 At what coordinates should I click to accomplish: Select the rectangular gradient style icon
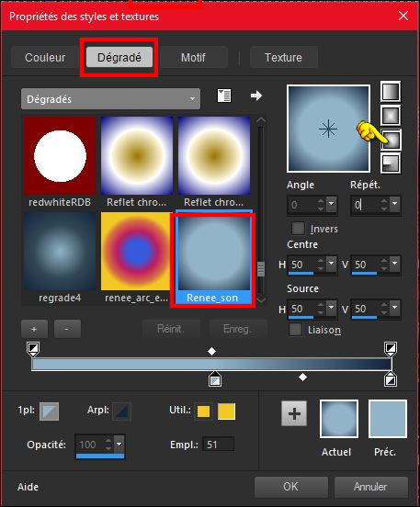pos(391,115)
